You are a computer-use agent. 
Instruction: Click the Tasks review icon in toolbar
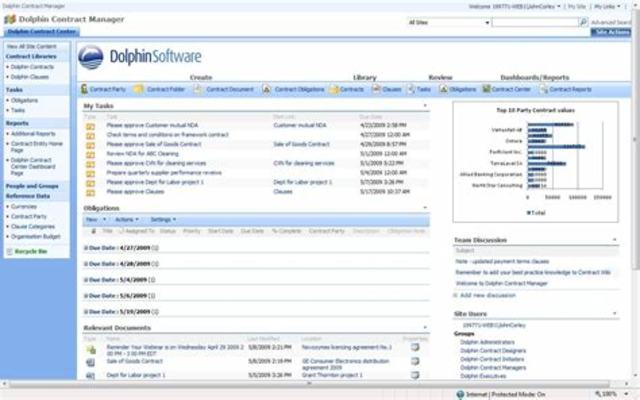pos(411,89)
